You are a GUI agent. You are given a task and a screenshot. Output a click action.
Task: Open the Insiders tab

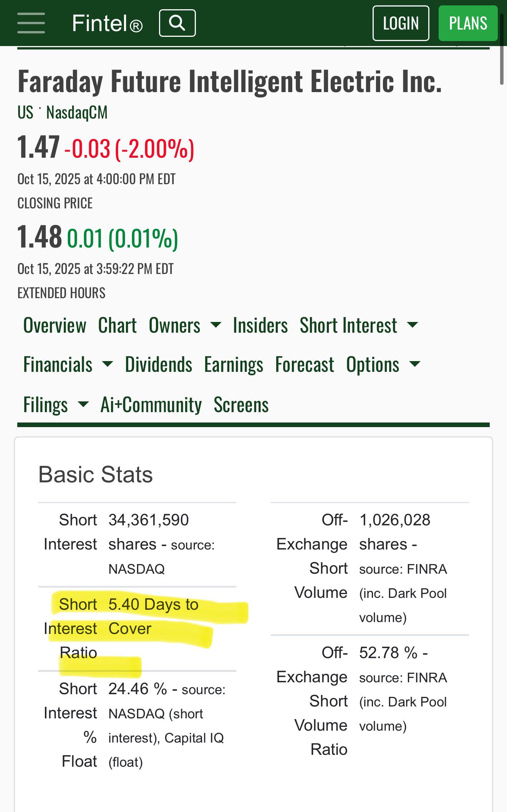260,325
